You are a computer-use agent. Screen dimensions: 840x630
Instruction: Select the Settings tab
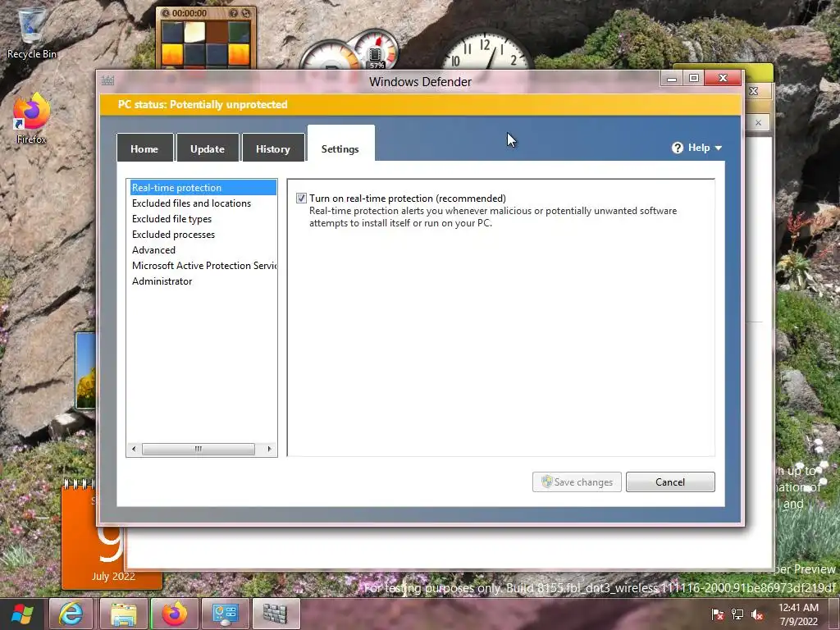pos(340,144)
